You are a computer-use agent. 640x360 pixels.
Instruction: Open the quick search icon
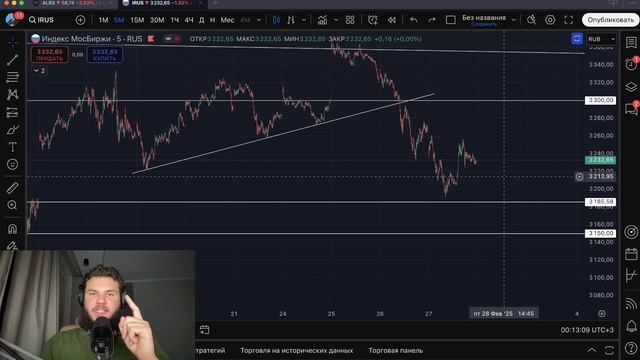531,20
